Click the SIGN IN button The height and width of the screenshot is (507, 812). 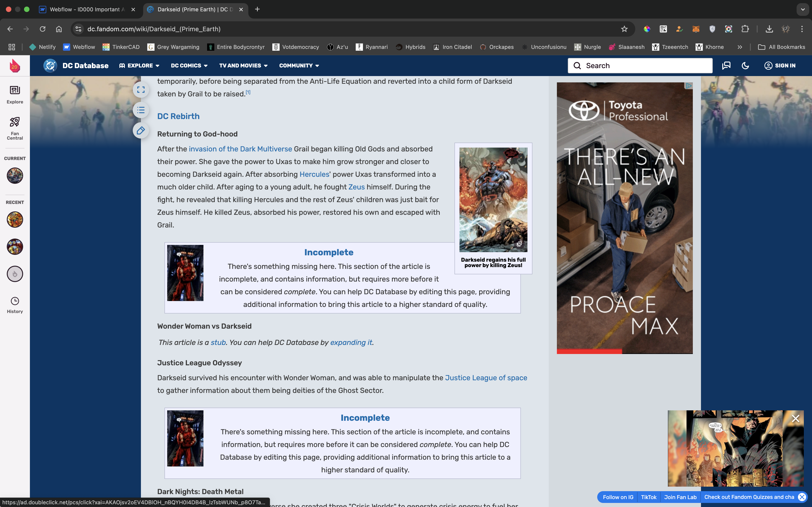[x=780, y=66]
